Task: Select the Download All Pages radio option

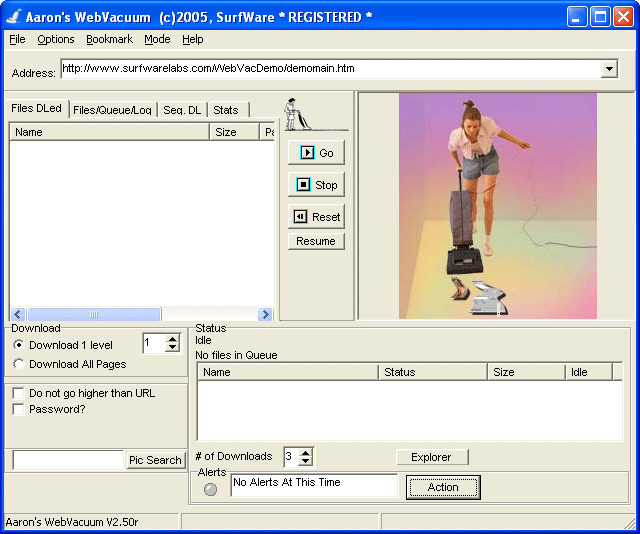Action: tap(18, 364)
